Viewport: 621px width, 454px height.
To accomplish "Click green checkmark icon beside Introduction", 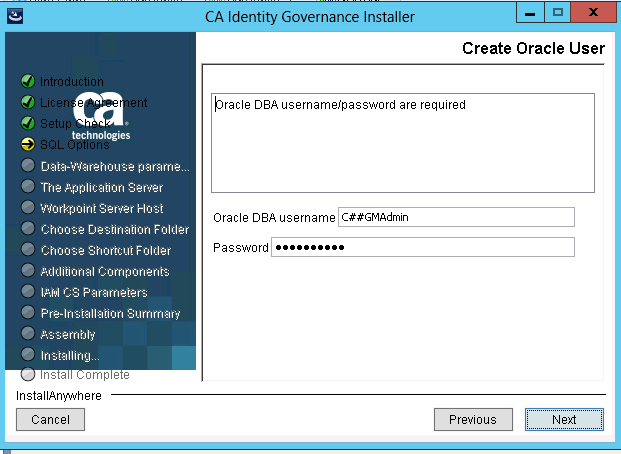I will tap(28, 81).
